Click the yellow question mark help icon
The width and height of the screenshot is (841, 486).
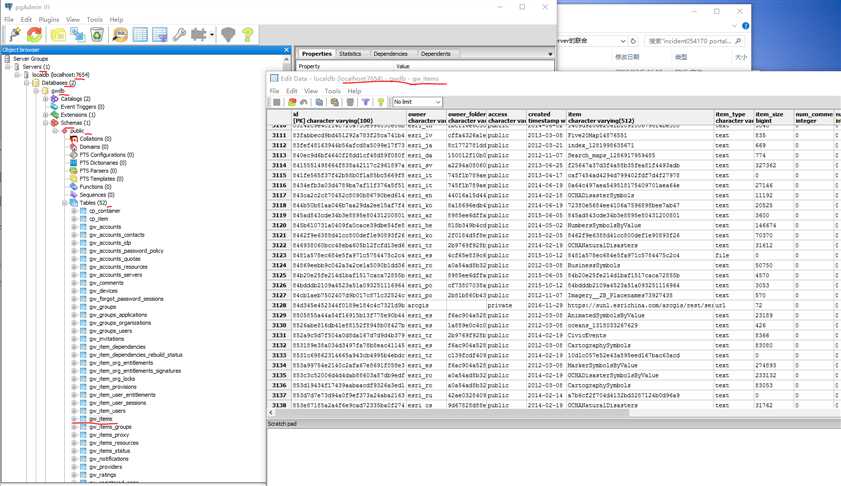[247, 35]
